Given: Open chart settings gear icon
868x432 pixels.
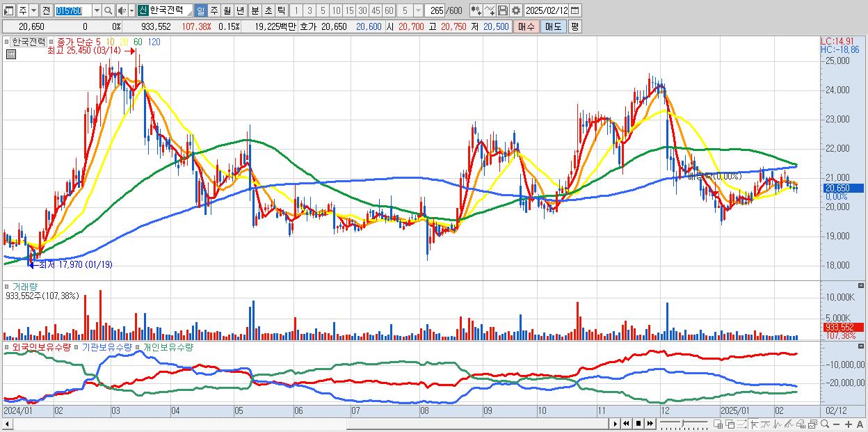Looking at the screenshot, I should [x=516, y=10].
